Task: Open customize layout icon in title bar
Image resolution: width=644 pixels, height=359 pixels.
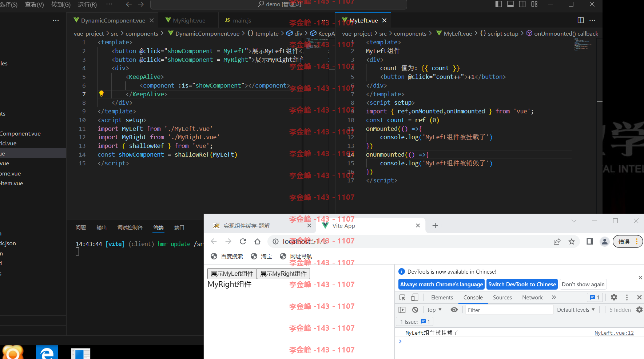Action: (x=534, y=4)
